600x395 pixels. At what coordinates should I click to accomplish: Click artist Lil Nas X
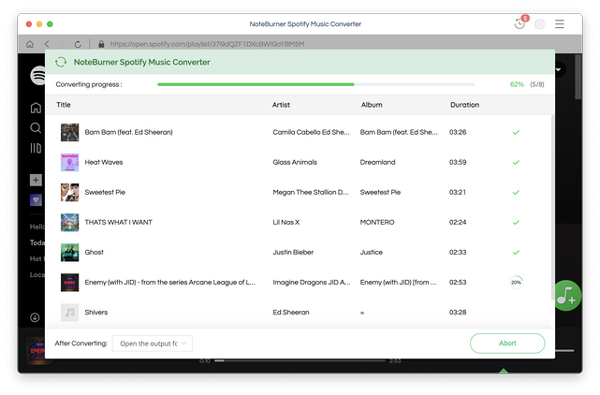[x=286, y=222]
